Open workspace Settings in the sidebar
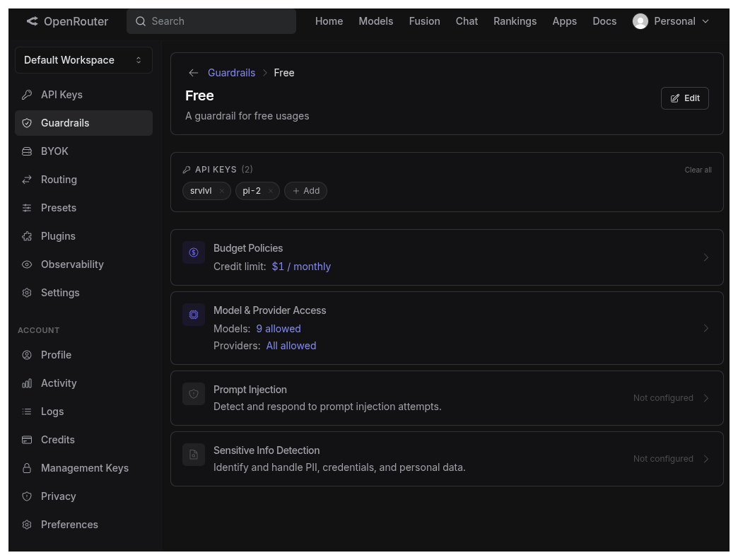Viewport: 738px width, 560px height. 84,292
